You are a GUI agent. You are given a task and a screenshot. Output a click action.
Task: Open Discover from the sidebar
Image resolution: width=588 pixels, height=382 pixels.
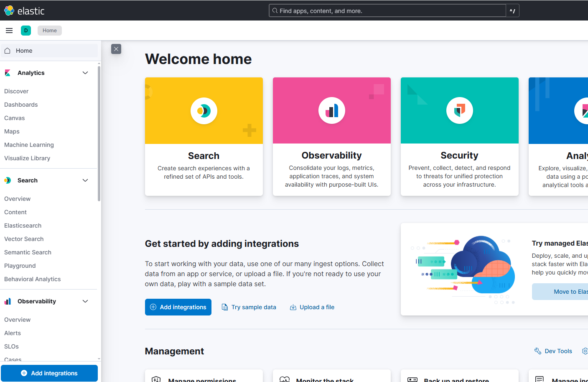coord(16,91)
